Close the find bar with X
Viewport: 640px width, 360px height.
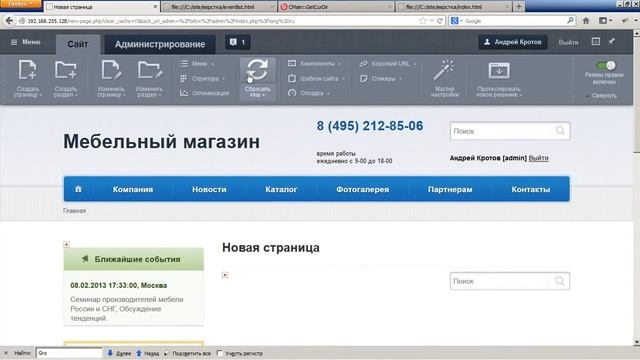point(6,353)
